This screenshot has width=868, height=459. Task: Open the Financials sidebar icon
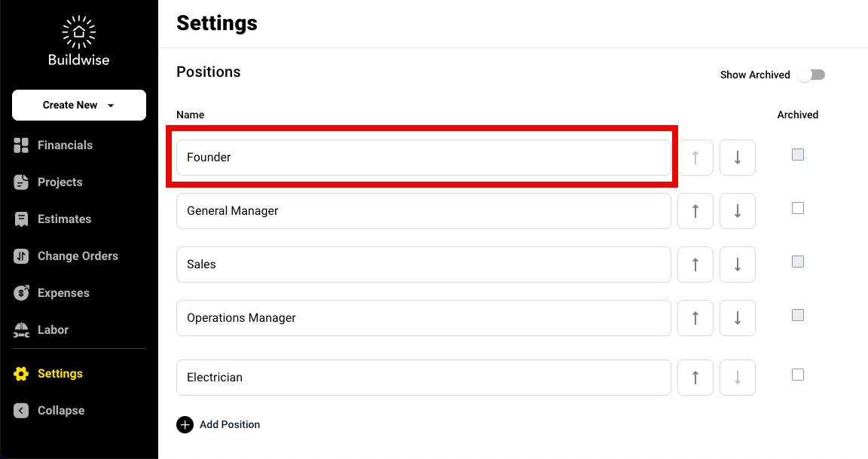pyautogui.click(x=21, y=145)
